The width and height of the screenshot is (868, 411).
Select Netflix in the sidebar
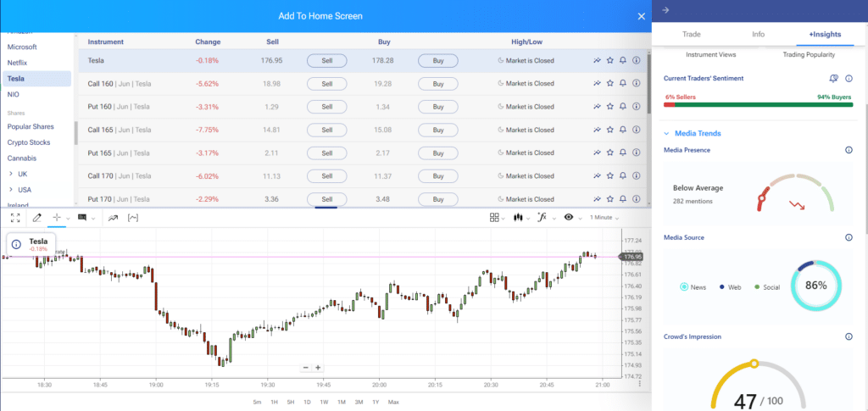(x=17, y=63)
